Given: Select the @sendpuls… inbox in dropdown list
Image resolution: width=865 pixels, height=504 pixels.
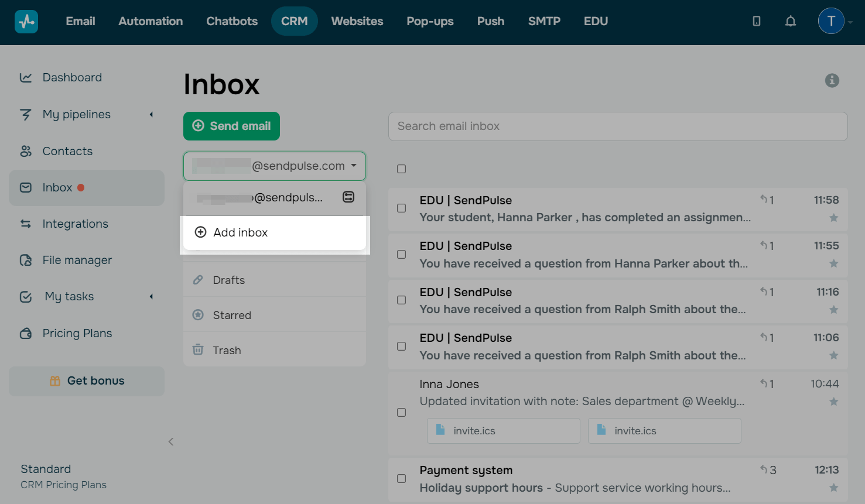Looking at the screenshot, I should [260, 198].
